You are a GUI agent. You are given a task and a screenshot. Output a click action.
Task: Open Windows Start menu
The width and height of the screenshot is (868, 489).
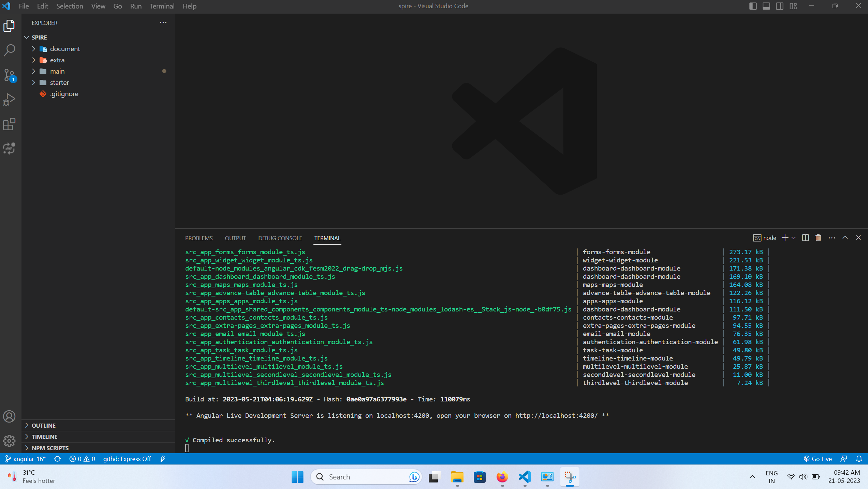coord(297,477)
